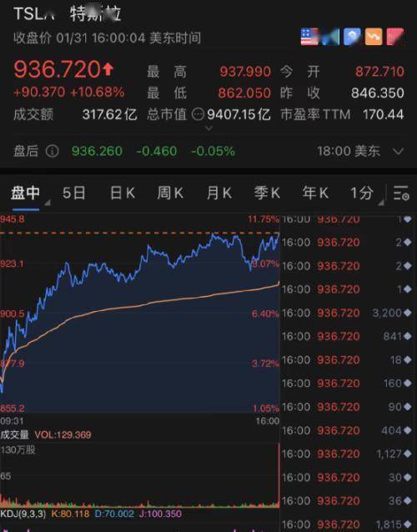Image resolution: width=417 pixels, height=532 pixels.
Task: Tap the orange downtrend chart icon
Action: click(374, 37)
